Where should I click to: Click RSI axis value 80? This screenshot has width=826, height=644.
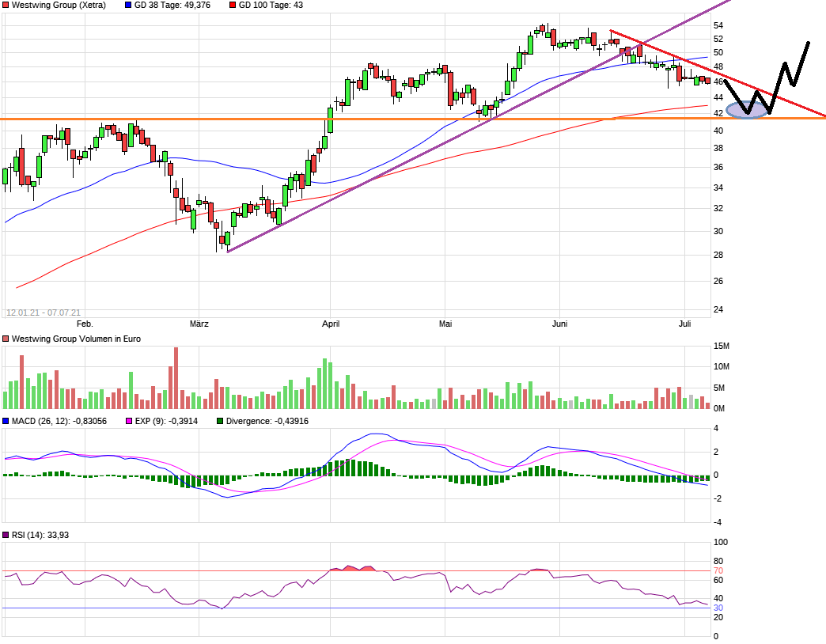718,562
